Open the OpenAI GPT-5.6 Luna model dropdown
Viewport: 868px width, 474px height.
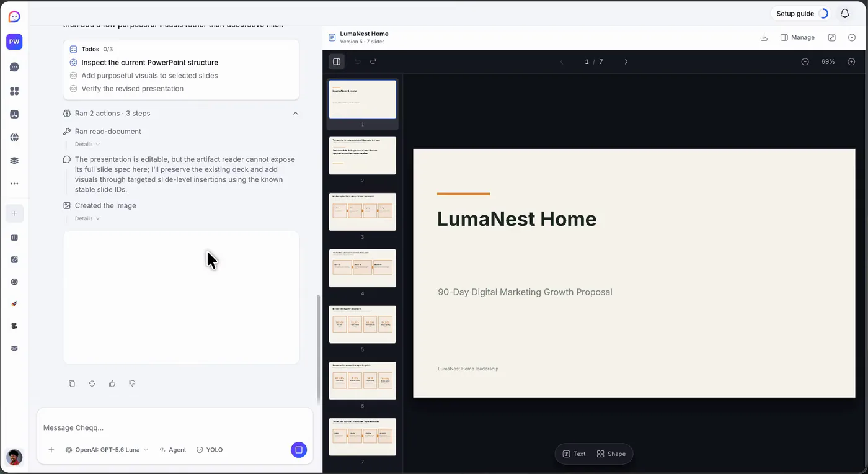pyautogui.click(x=107, y=450)
